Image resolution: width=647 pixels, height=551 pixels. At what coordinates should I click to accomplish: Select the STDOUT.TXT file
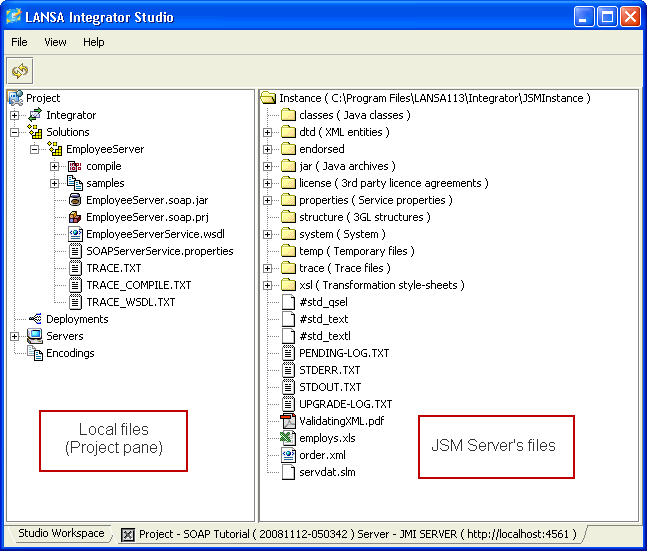330,387
